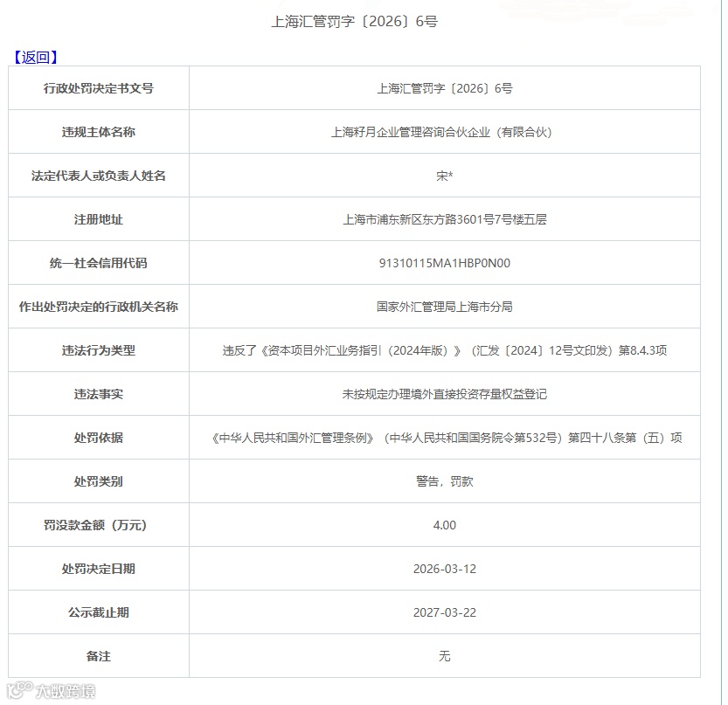Click the label 违法行为类型

click(99, 350)
